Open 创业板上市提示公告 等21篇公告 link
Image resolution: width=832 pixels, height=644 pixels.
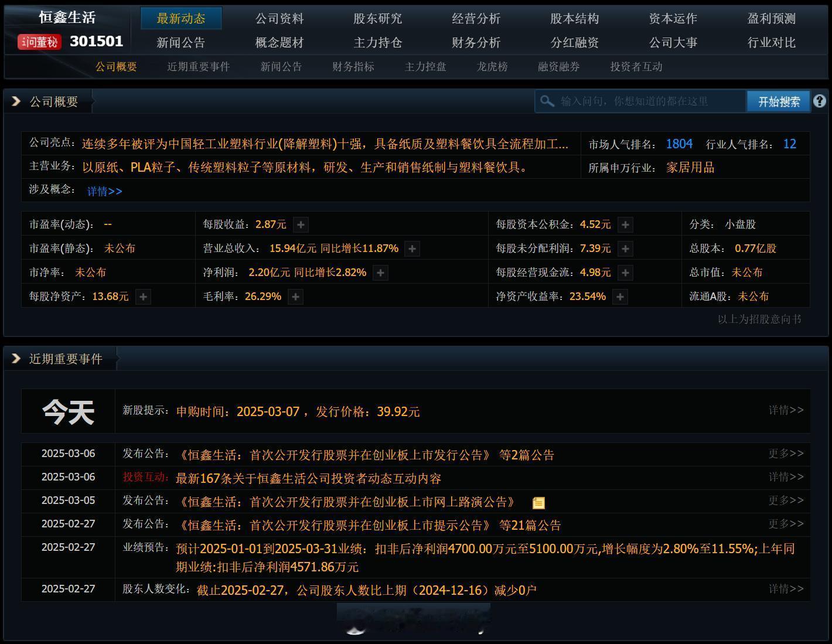[x=369, y=526]
